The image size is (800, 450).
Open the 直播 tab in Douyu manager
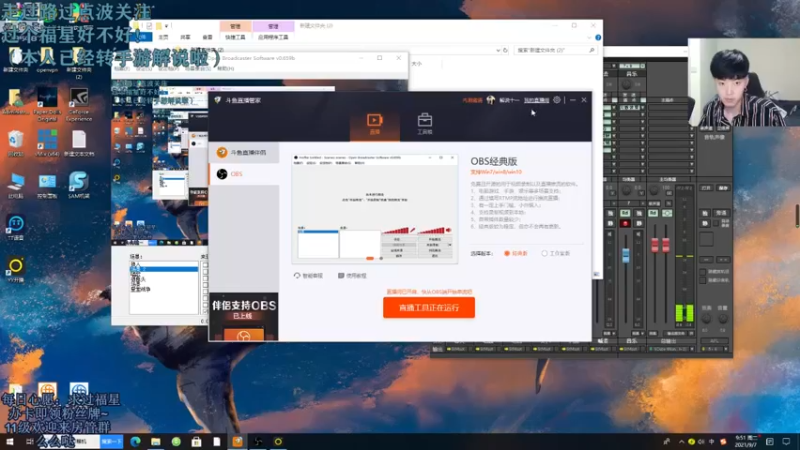tap(374, 124)
